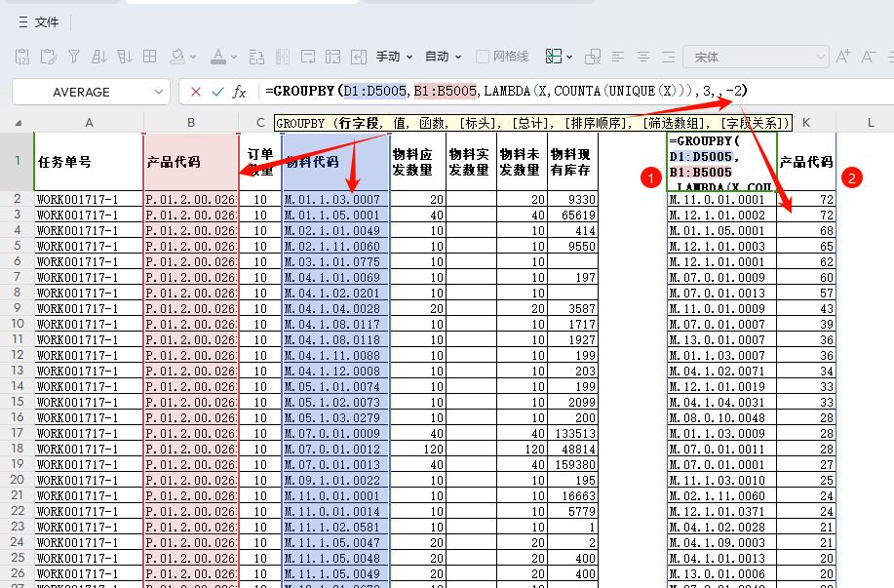Image resolution: width=894 pixels, height=588 pixels.
Task: Click the decrease font size icon
Action: pyautogui.click(x=869, y=57)
